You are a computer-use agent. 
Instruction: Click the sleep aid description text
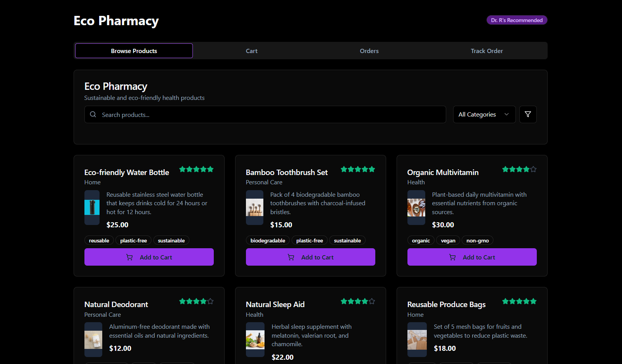tap(312, 335)
